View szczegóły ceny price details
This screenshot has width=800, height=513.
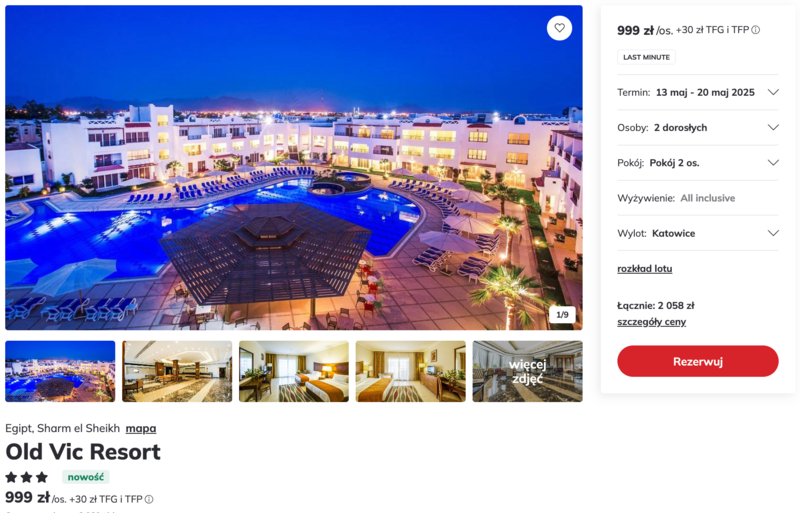click(652, 322)
